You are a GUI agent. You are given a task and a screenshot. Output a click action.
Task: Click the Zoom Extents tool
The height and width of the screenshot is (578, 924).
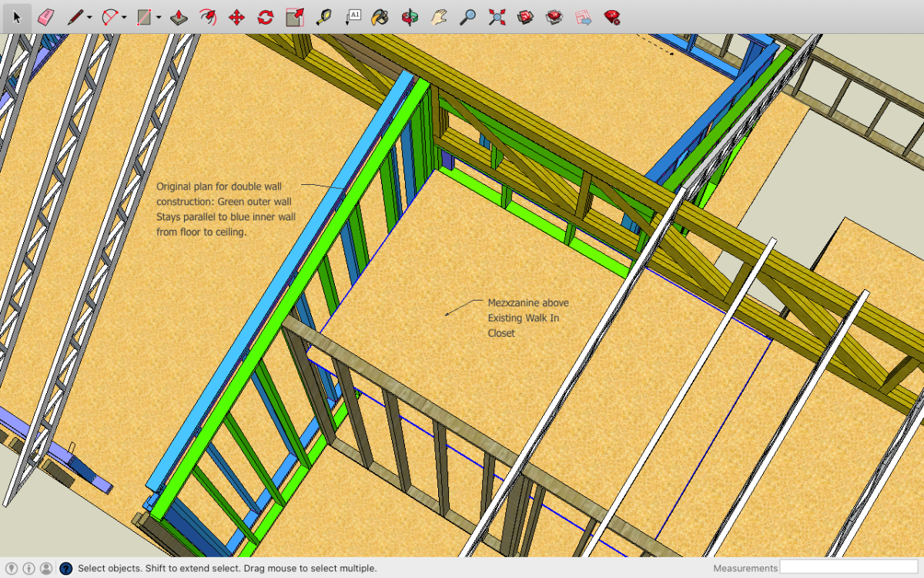click(x=497, y=17)
